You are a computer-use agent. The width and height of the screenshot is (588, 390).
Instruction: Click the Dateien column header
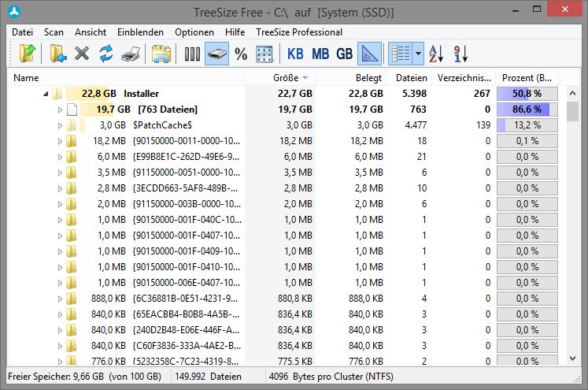[x=409, y=78]
